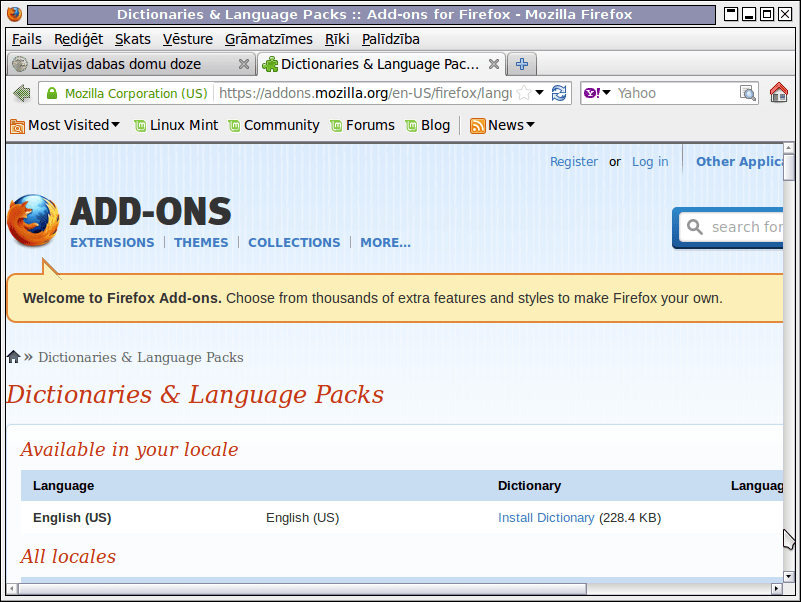Image resolution: width=801 pixels, height=602 pixels.
Task: Open the Fails menu
Action: tap(27, 39)
